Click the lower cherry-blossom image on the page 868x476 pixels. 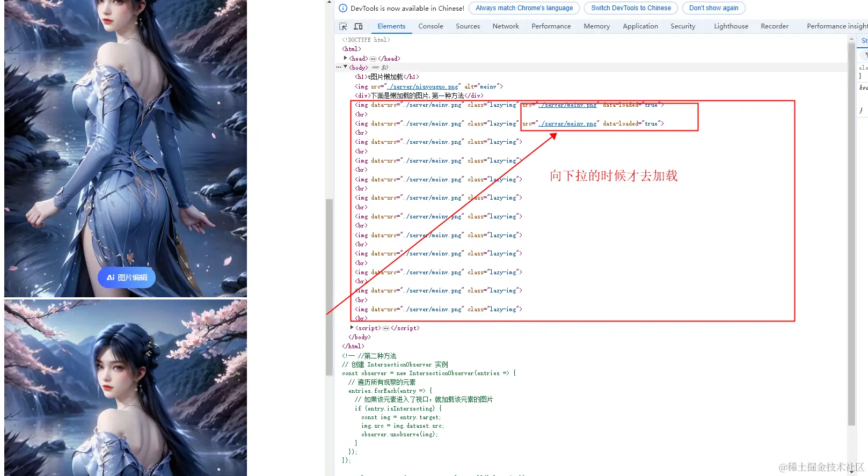tap(126, 388)
